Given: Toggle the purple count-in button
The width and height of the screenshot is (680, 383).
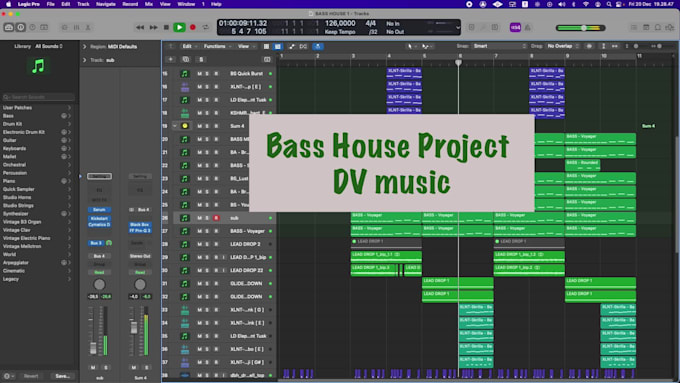Looking at the screenshot, I should (x=515, y=27).
